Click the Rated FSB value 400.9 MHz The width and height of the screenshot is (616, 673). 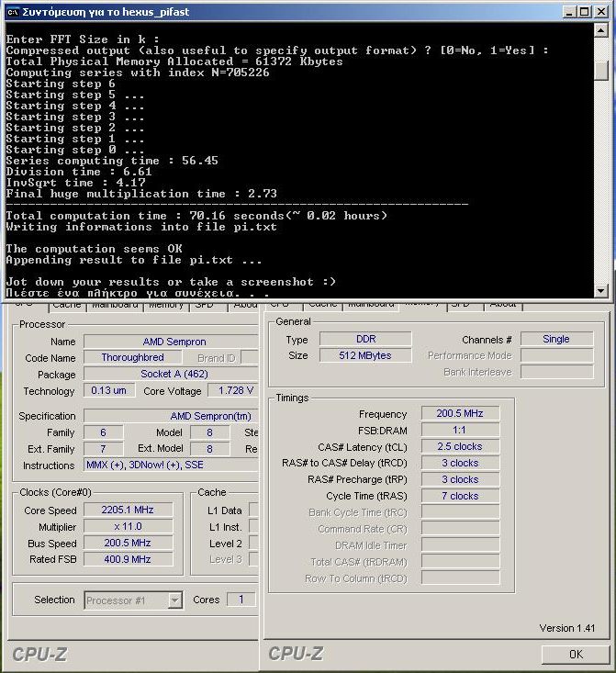[128, 559]
